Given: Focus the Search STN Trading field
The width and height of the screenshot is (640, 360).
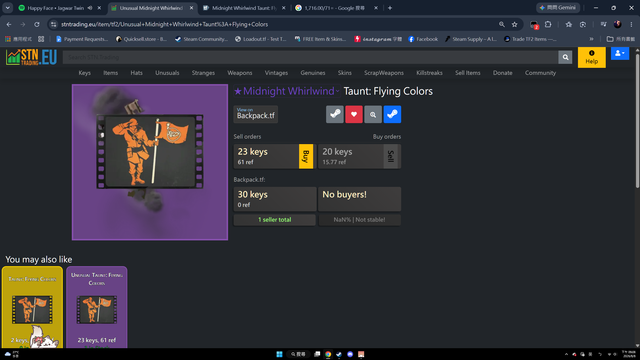Looking at the screenshot, I should [x=311, y=58].
